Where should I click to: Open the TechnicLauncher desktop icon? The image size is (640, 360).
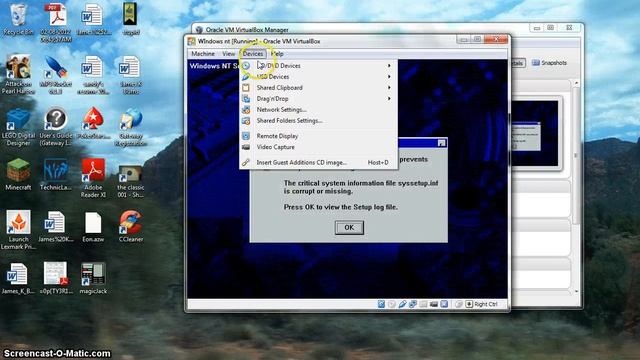coord(56,175)
